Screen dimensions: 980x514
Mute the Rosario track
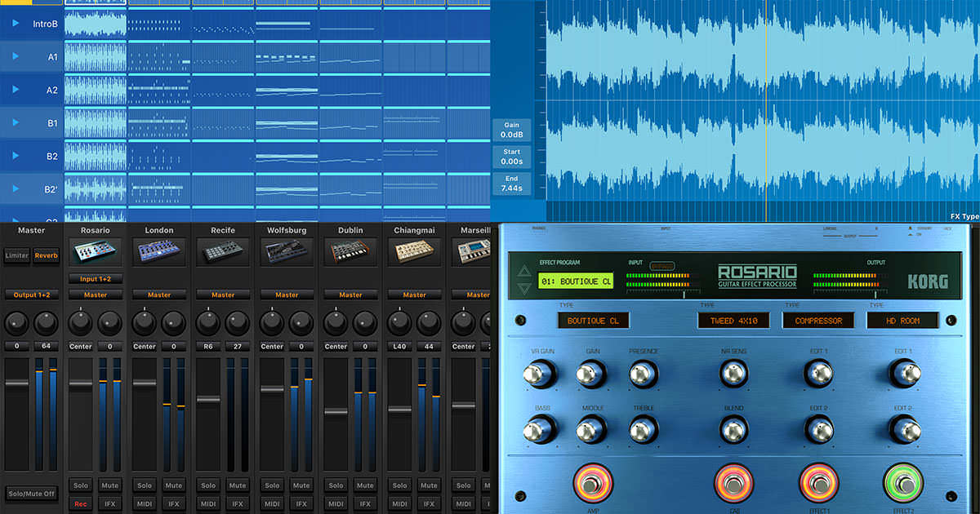(x=109, y=485)
